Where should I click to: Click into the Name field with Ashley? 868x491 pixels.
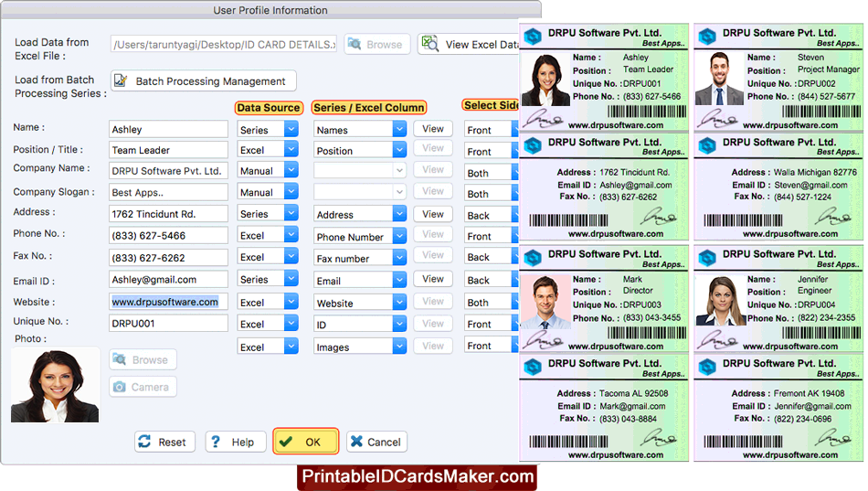point(168,129)
